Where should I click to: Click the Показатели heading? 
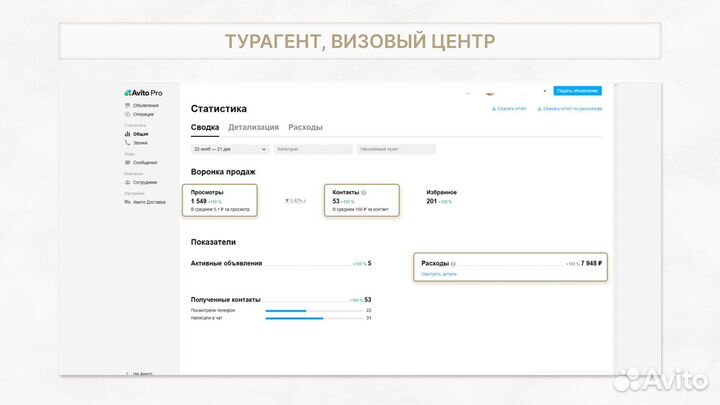click(x=213, y=242)
